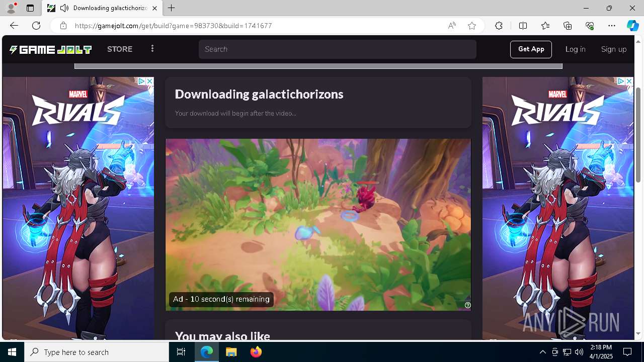
Task: Show hidden system tray icons
Action: coord(542,352)
